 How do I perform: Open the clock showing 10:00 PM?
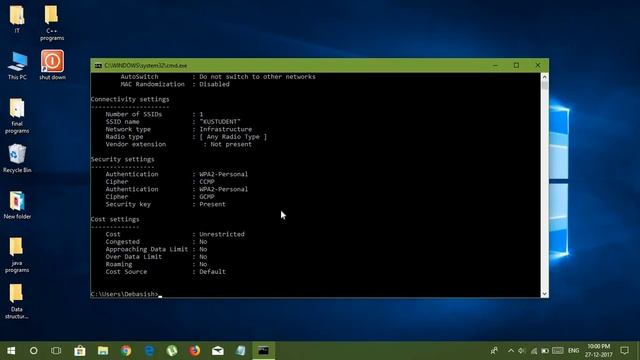tap(598, 351)
